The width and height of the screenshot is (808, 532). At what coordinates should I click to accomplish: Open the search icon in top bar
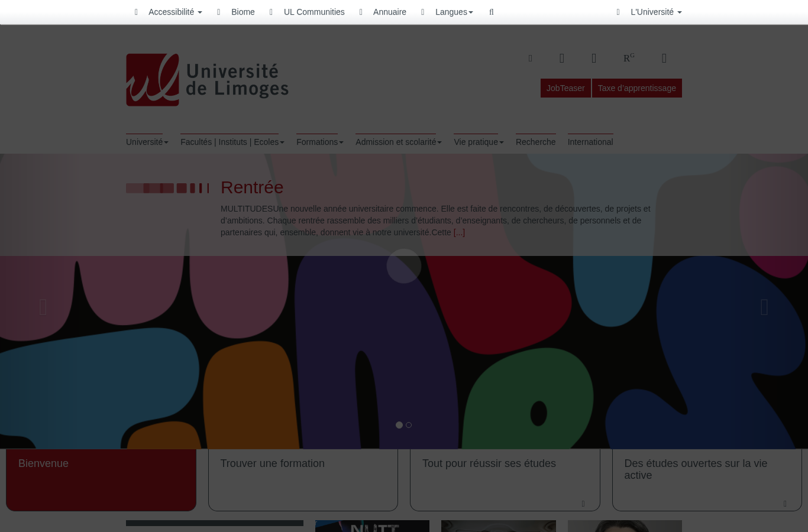pos(491,12)
